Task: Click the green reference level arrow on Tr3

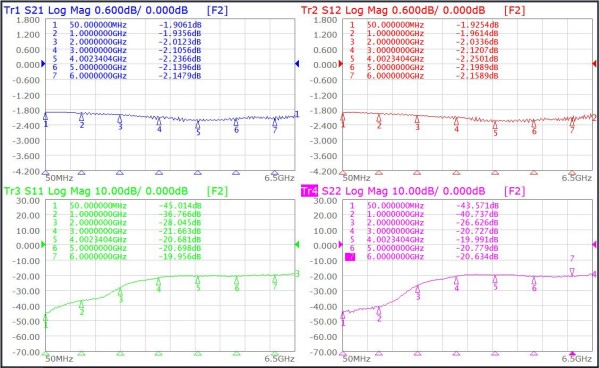Action: (43, 244)
